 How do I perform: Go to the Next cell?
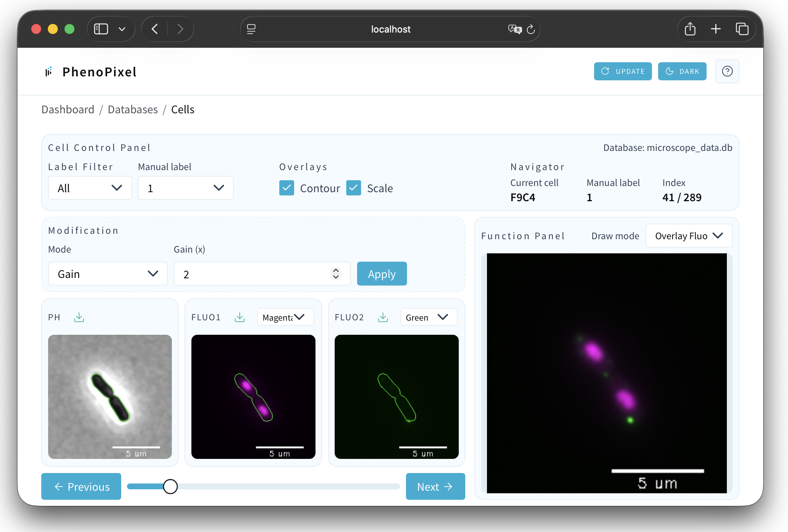435,486
